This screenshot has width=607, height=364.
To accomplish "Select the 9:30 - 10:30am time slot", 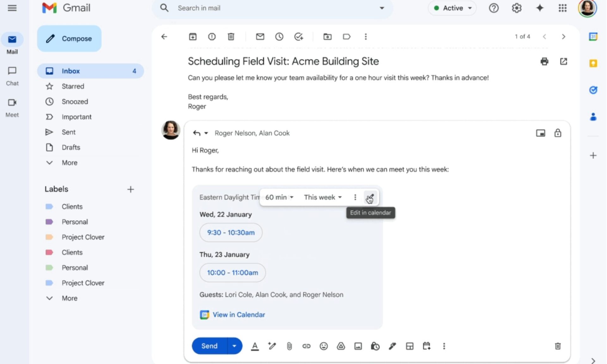I will point(231,233).
